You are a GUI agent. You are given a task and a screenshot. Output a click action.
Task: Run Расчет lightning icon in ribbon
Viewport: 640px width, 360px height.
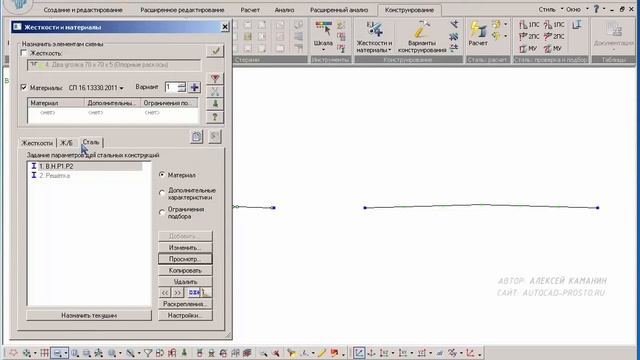[478, 34]
